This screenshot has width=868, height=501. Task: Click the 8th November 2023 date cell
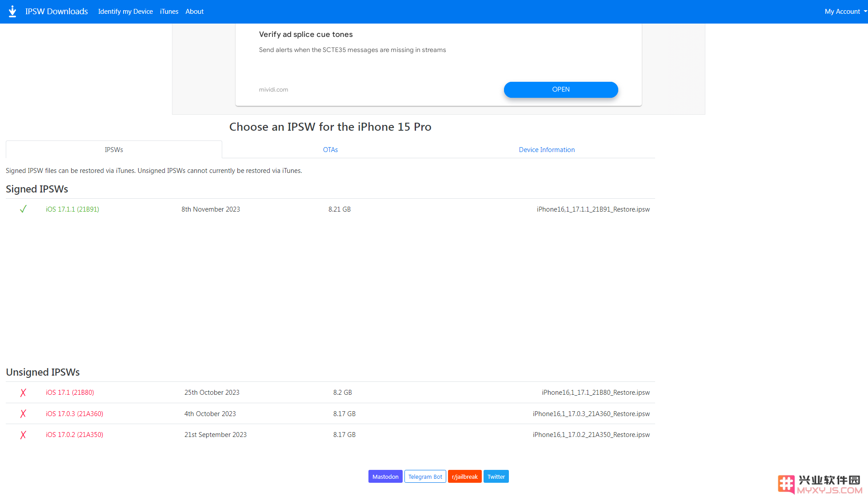(211, 209)
